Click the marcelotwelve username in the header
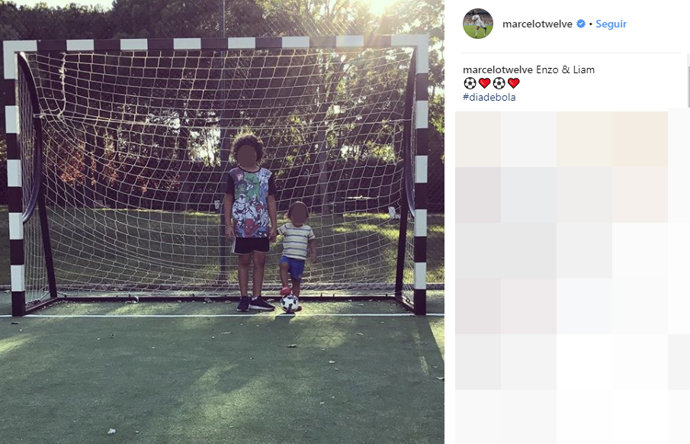Screen dimensions: 690x444 coord(537,24)
